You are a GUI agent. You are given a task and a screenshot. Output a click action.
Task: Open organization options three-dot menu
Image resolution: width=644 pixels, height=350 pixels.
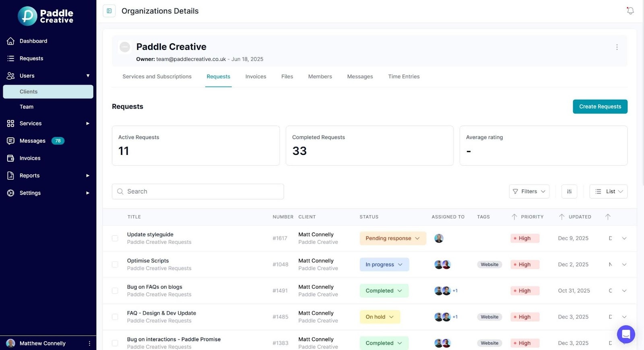click(x=617, y=47)
